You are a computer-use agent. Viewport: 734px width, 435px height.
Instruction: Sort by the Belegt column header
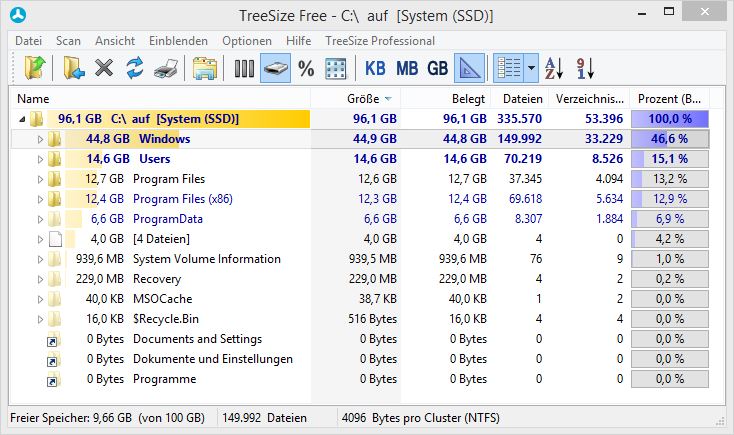(x=446, y=99)
